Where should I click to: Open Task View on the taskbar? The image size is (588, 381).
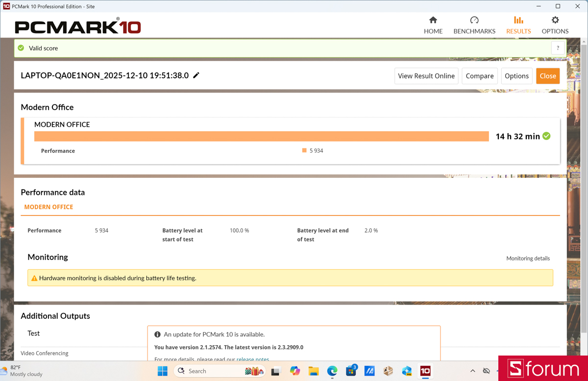click(275, 371)
